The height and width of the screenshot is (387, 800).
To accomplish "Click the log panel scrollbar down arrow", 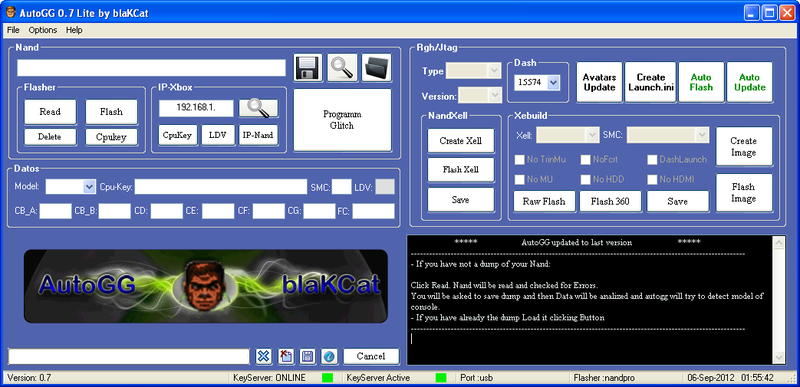I will tap(779, 357).
